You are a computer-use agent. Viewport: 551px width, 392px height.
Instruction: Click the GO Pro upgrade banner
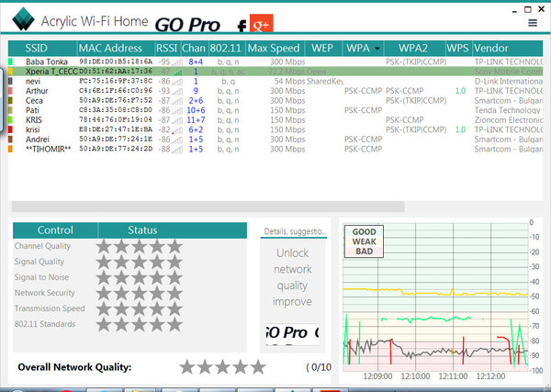[x=187, y=25]
